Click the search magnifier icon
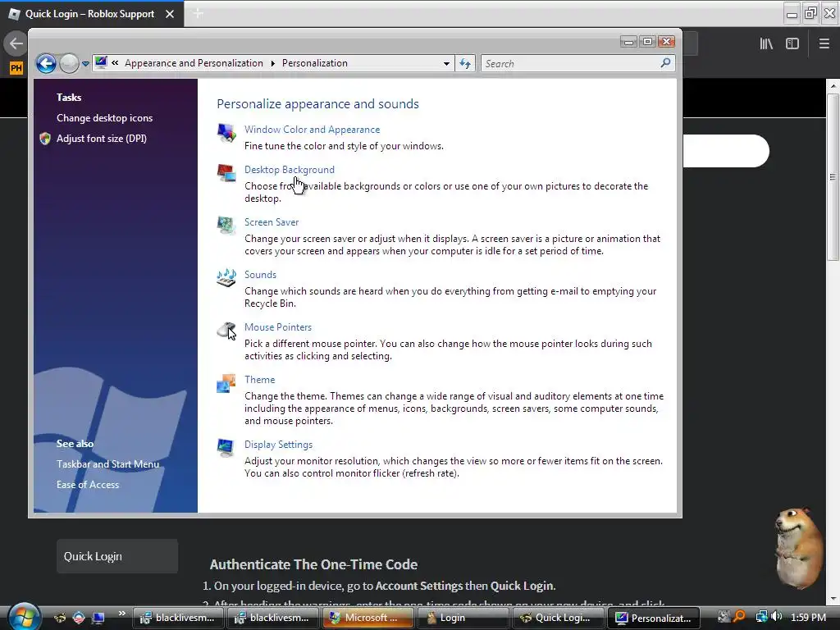840x630 pixels. tap(665, 63)
